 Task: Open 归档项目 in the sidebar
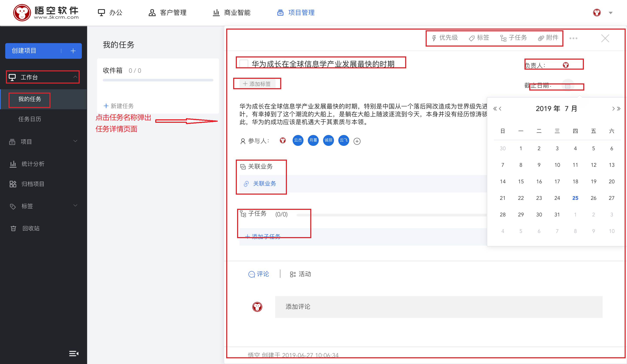tap(27, 184)
